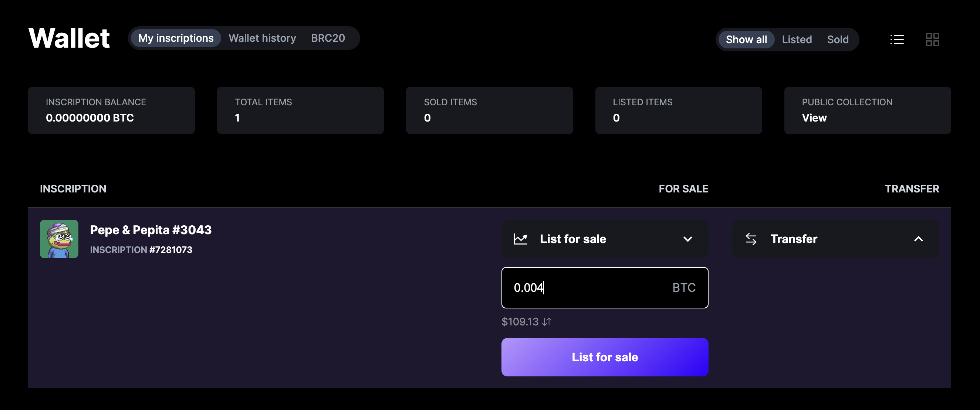Open the Pepe & Pepita thumbnail image

click(59, 239)
